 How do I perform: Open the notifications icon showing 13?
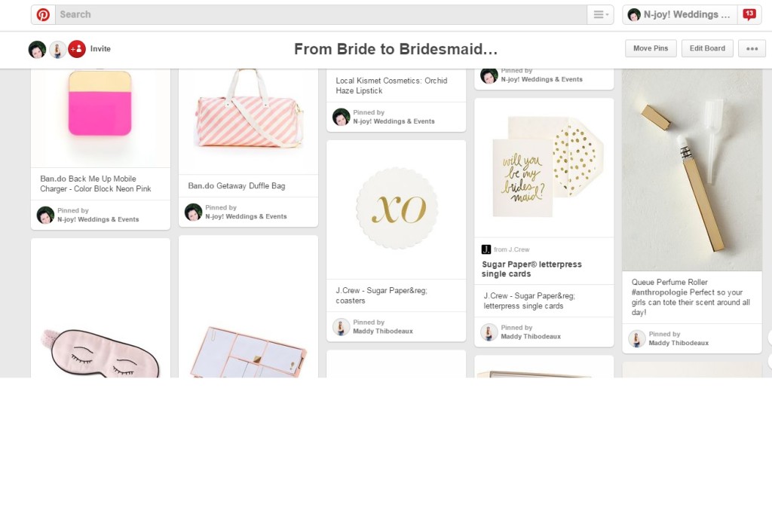749,15
